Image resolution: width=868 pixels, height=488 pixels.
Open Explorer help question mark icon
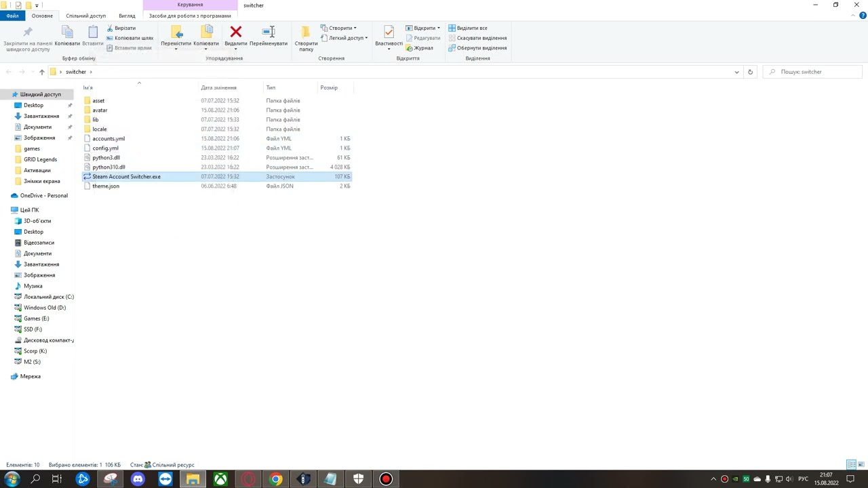(x=863, y=16)
